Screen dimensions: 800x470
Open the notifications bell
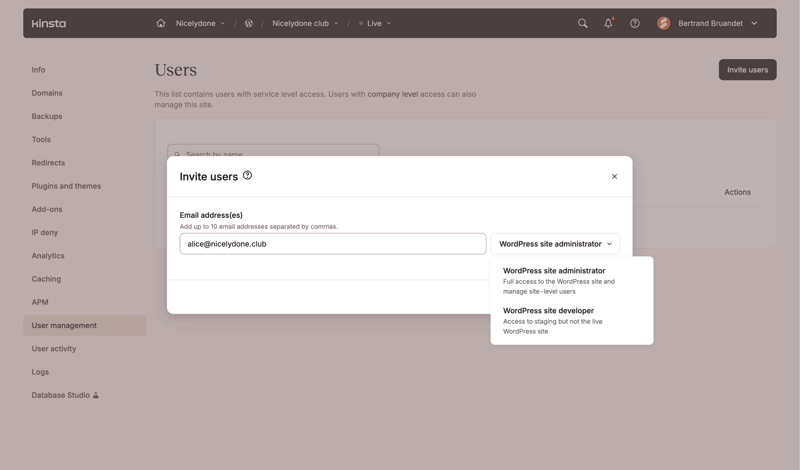pos(608,23)
